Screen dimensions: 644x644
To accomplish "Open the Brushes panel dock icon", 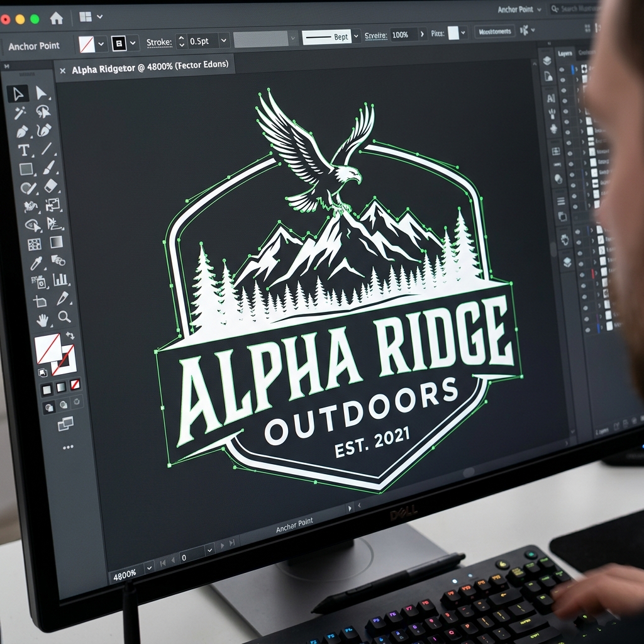I will 552,114.
